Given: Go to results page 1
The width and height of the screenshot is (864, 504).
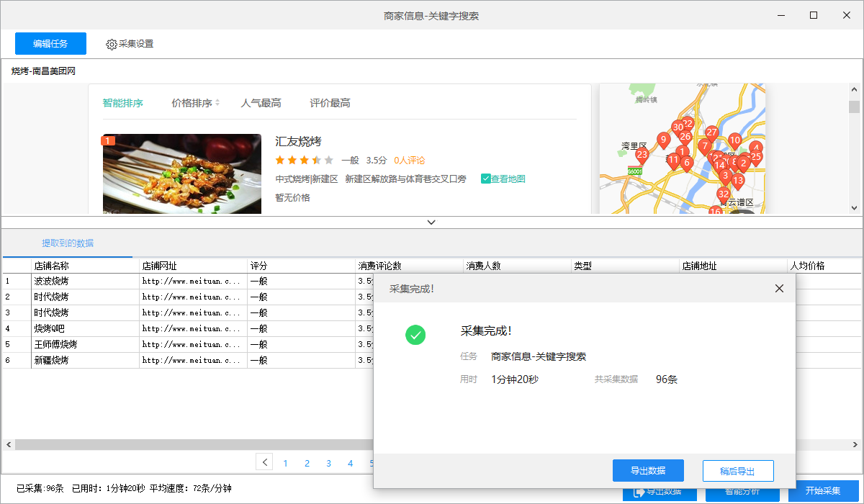Looking at the screenshot, I should tap(285, 464).
